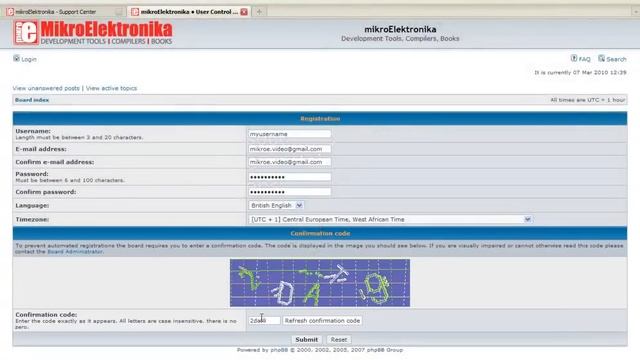The width and height of the screenshot is (640, 360).
Task: Click the CAPTCHA confirmation image
Action: click(x=320, y=283)
